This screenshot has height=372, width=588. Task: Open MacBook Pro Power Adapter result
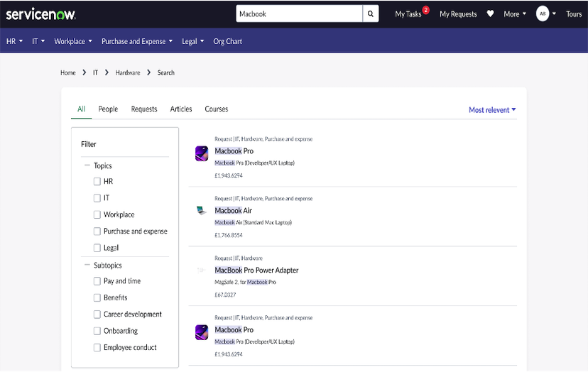[x=256, y=270]
